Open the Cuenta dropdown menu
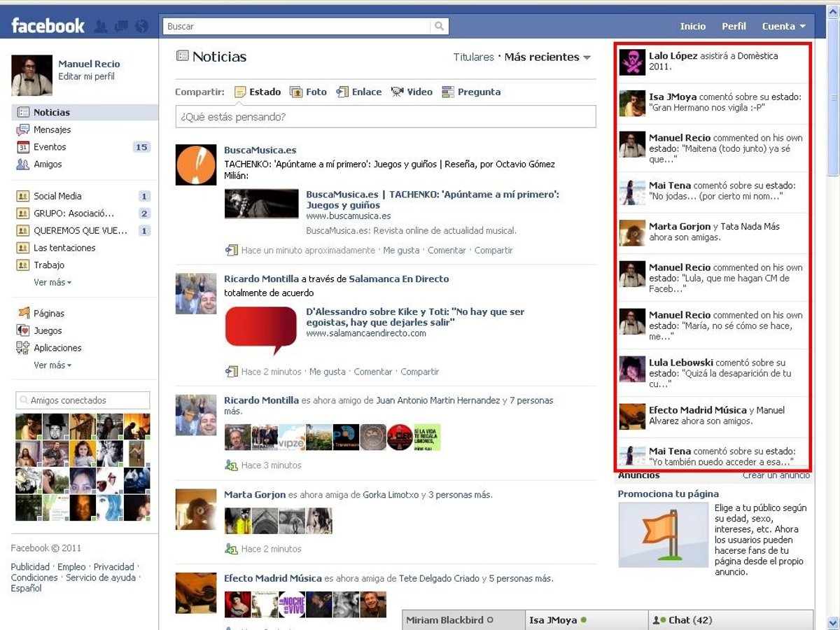 (x=783, y=27)
